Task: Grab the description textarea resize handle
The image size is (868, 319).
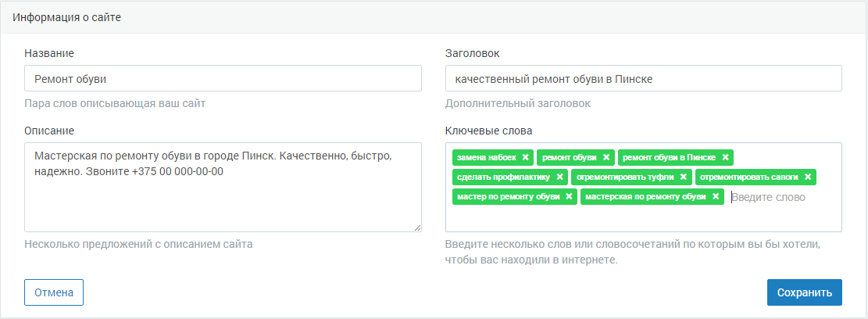Action: pos(418,228)
